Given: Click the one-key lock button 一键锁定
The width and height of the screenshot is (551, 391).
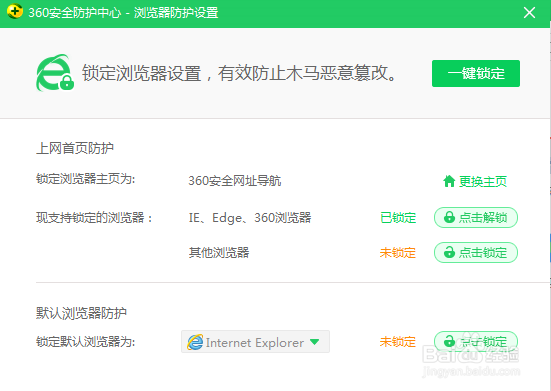Looking at the screenshot, I should 476,73.
